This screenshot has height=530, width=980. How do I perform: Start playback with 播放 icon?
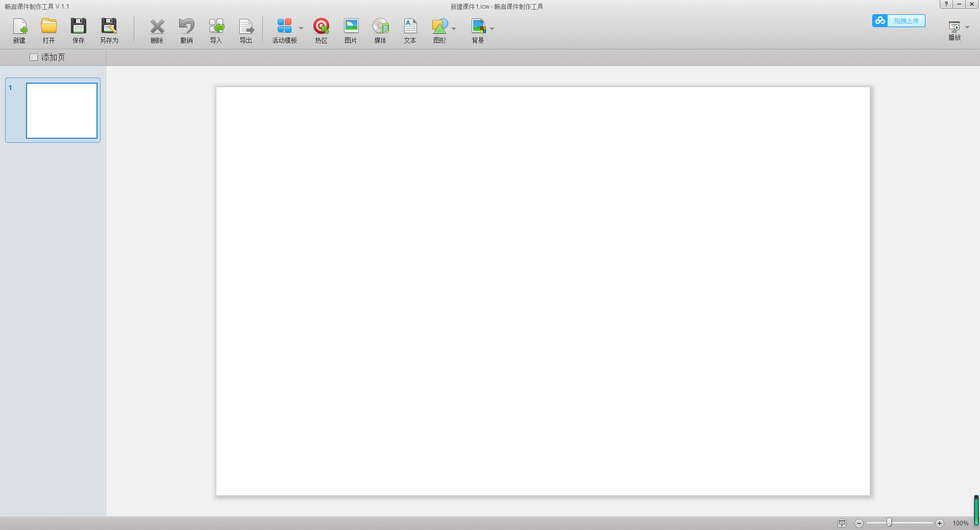[954, 31]
